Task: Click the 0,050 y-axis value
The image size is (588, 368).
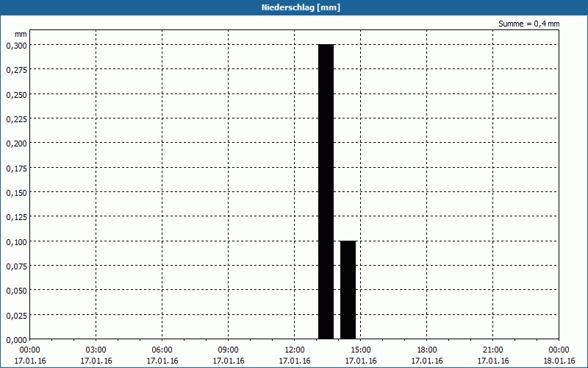Action: 16,291
